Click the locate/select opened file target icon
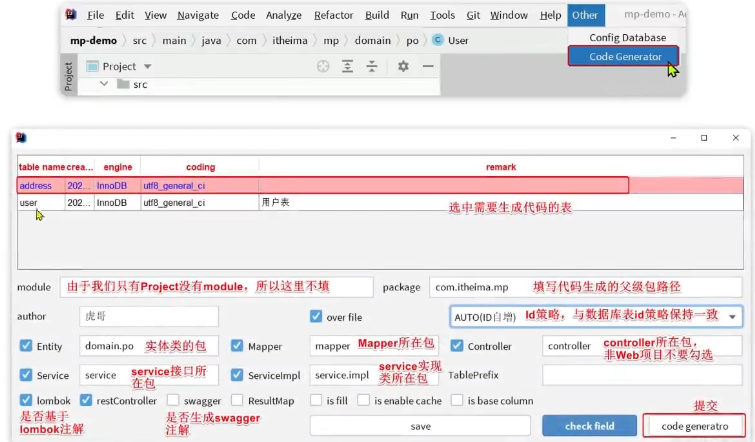Viewport: 755px width, 442px height. tap(323, 66)
